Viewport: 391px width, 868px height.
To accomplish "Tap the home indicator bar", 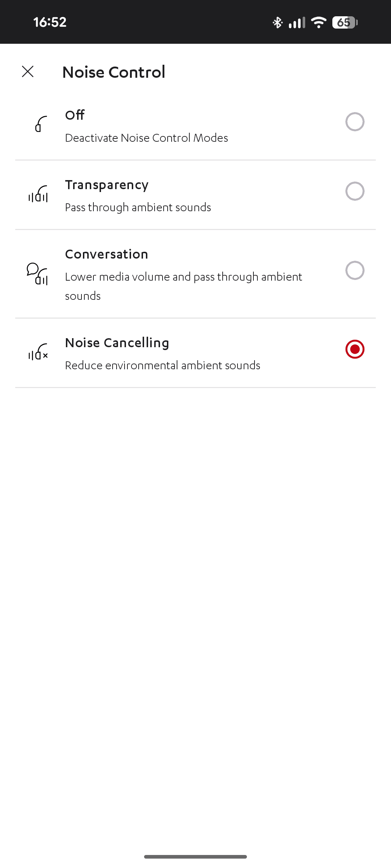I will (x=195, y=856).
